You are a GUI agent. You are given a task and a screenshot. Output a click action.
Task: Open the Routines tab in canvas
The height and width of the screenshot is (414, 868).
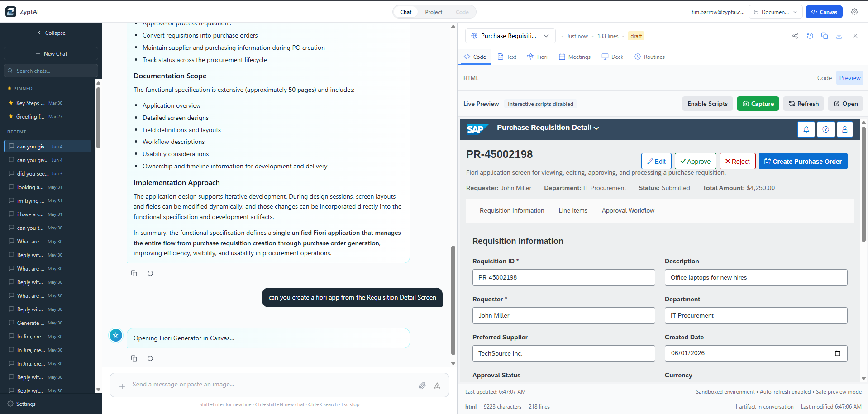click(649, 57)
